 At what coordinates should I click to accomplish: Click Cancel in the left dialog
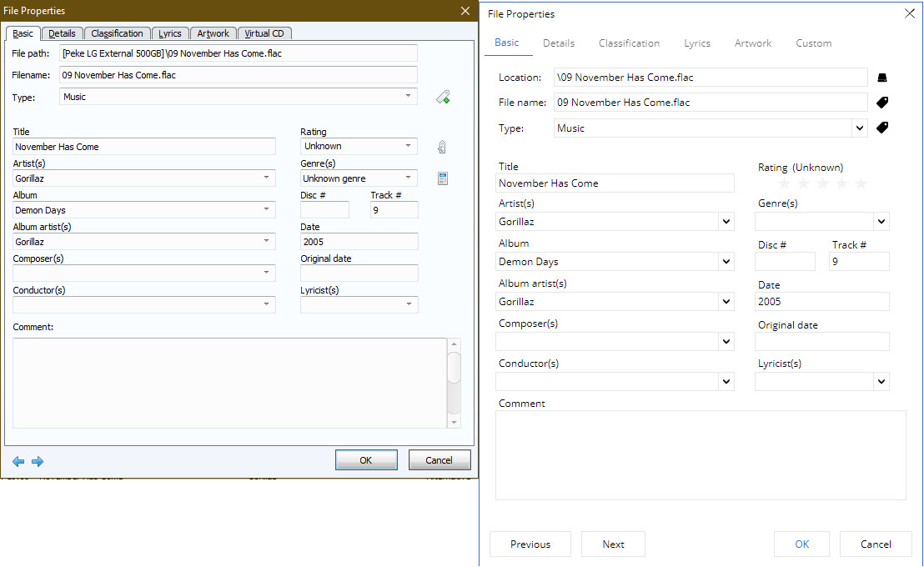[439, 460]
